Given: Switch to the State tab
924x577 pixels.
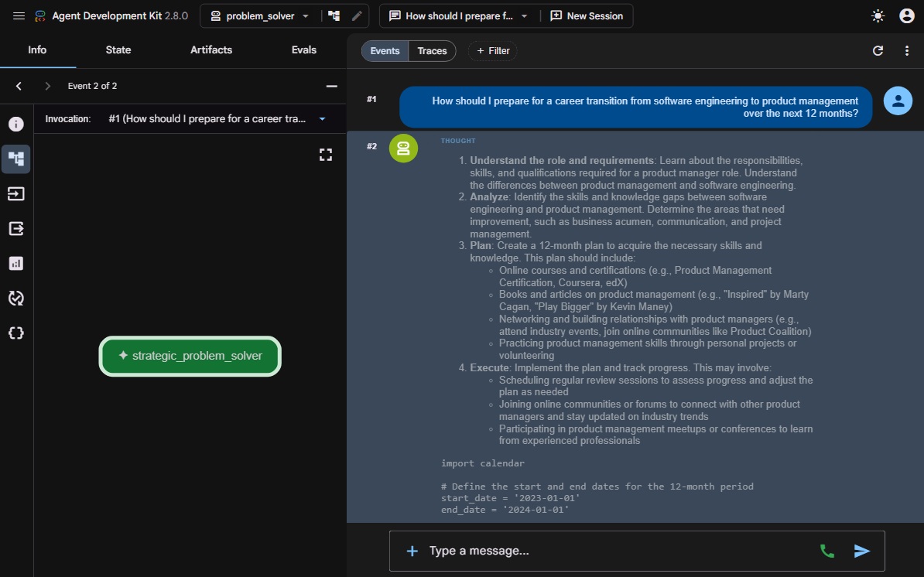Looking at the screenshot, I should (118, 50).
